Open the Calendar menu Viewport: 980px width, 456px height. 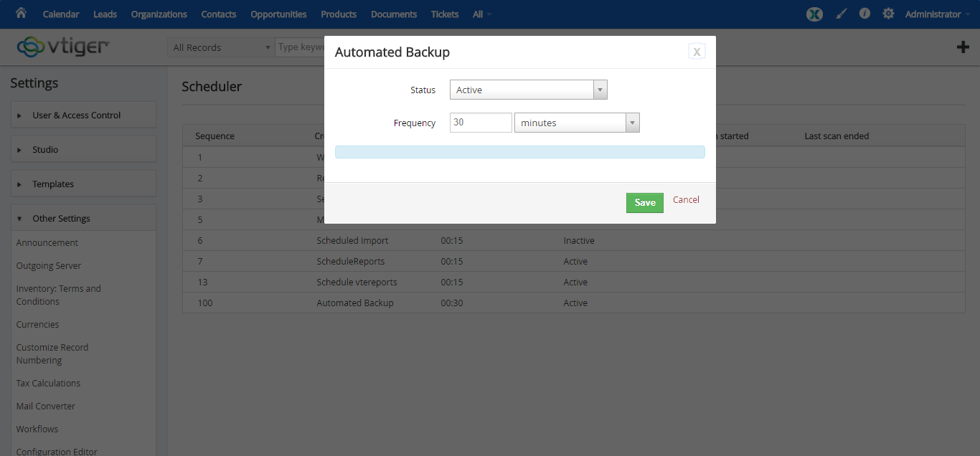[x=61, y=14]
